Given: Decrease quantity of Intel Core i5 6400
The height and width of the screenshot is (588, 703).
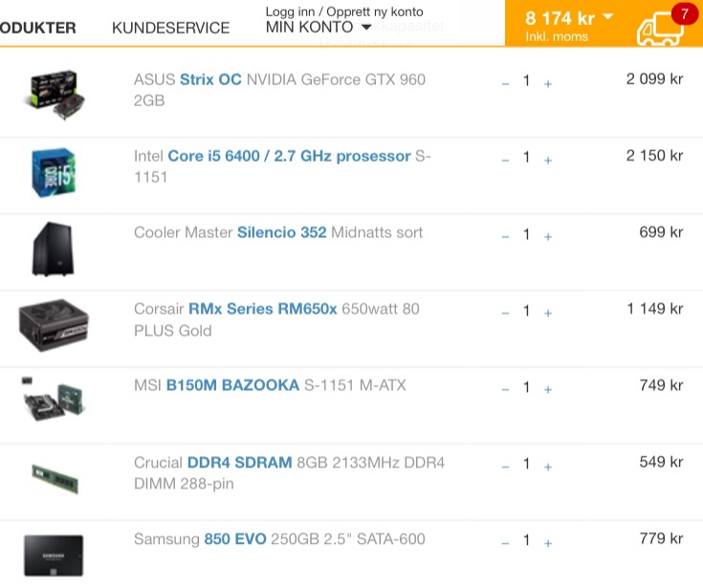Looking at the screenshot, I should tap(505, 161).
